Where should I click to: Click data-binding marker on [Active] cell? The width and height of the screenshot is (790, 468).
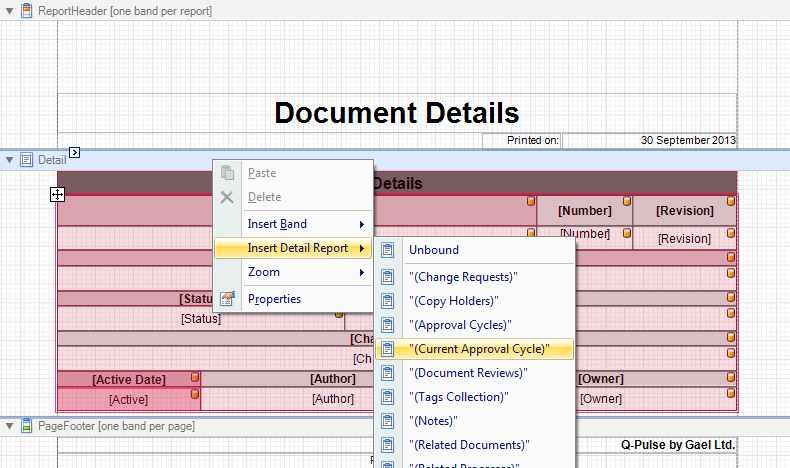coord(195,394)
